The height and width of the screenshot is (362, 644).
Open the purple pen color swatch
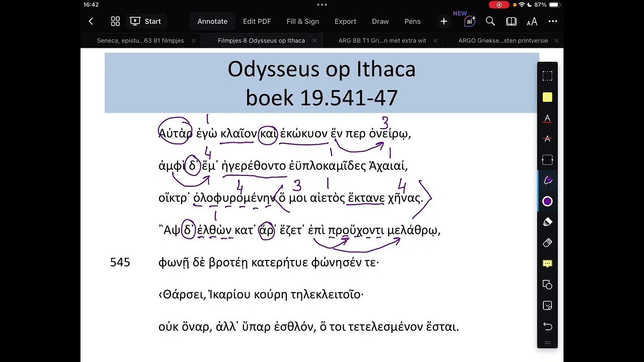(547, 202)
